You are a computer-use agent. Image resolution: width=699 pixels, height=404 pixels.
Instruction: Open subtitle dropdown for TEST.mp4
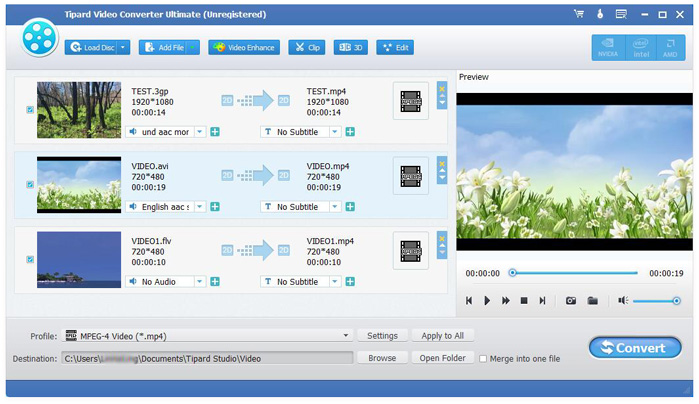(335, 132)
